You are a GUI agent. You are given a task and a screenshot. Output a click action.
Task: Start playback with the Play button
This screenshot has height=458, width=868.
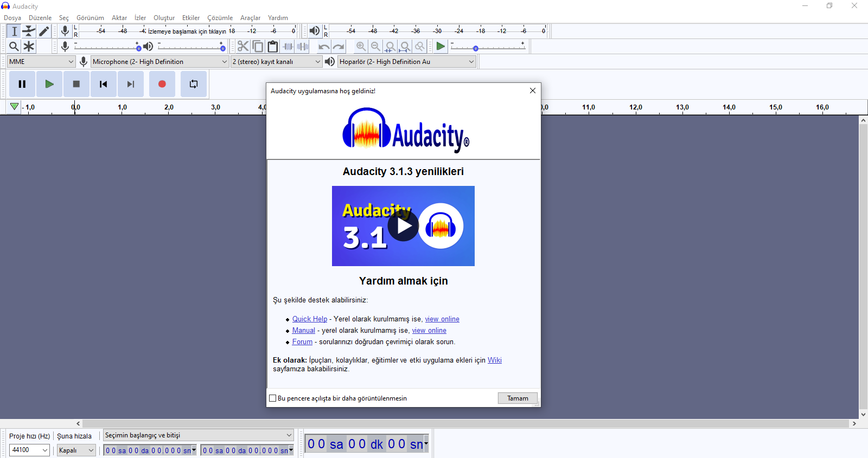[49, 84]
